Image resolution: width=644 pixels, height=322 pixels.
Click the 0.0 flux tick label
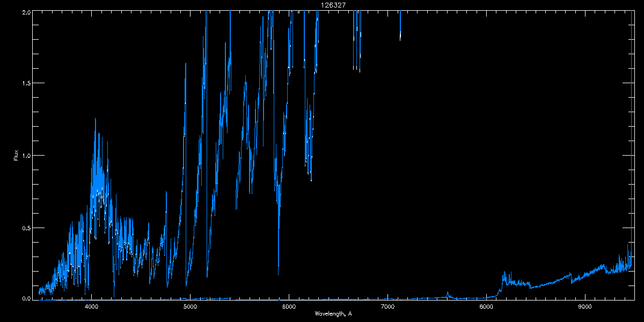(x=25, y=298)
